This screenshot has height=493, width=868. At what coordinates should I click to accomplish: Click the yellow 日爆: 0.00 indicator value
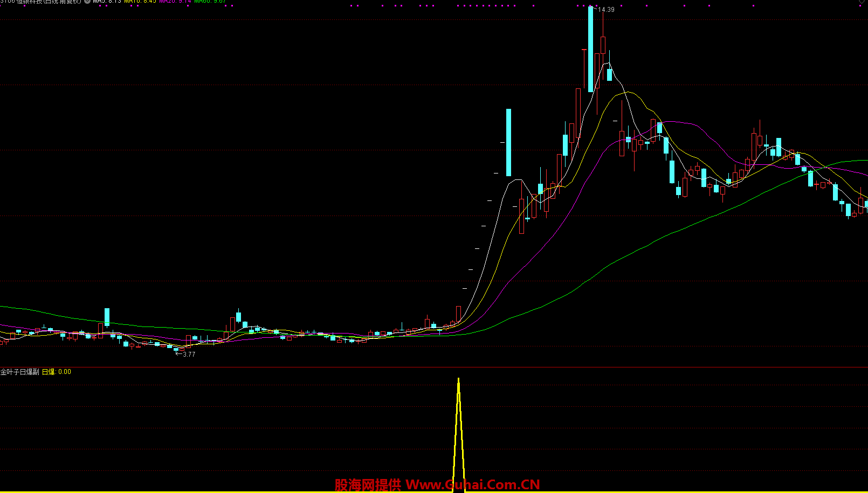click(57, 372)
